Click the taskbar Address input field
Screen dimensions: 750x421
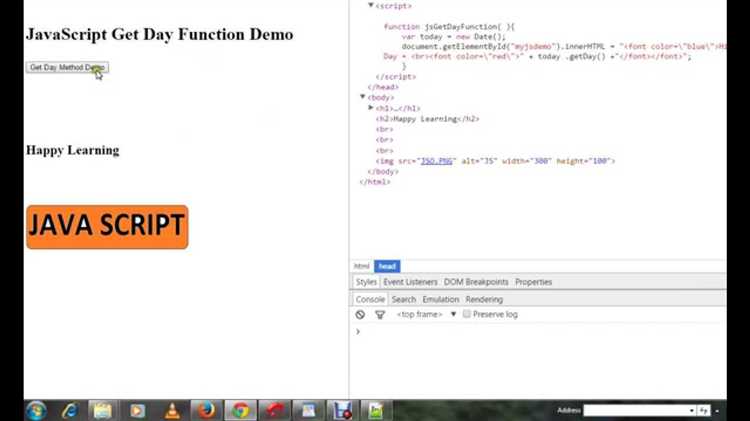click(635, 410)
